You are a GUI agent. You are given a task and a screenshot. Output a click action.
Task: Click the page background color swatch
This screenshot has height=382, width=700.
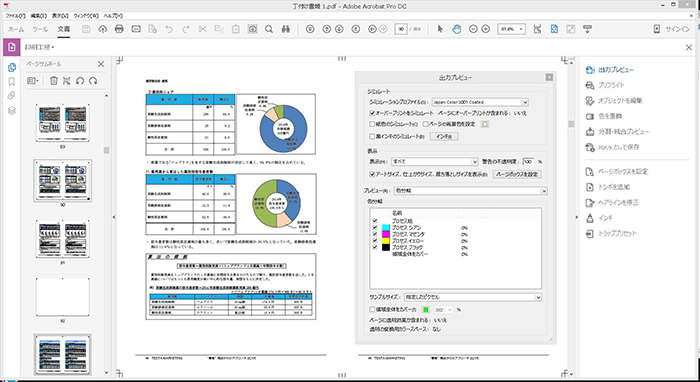click(485, 124)
